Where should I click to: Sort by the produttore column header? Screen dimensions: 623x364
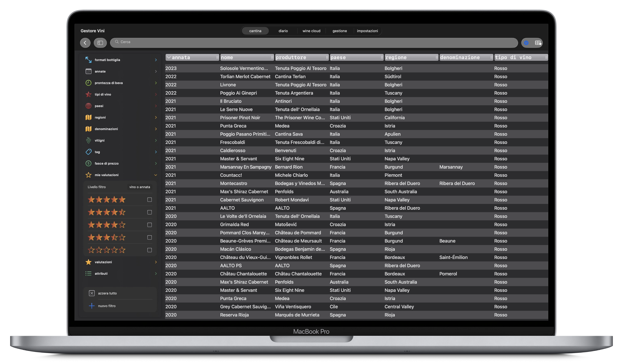tap(302, 57)
